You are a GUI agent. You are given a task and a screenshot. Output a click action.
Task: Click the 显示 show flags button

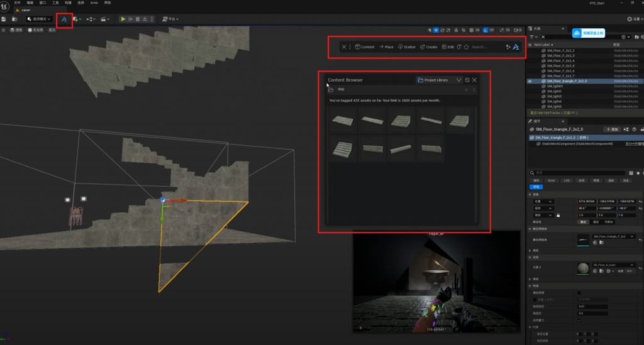tap(52, 30)
